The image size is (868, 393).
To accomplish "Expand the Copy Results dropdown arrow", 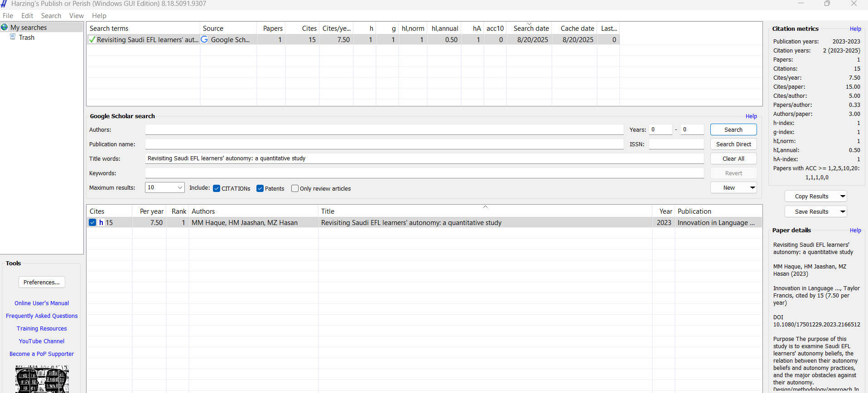I will pyautogui.click(x=843, y=196).
